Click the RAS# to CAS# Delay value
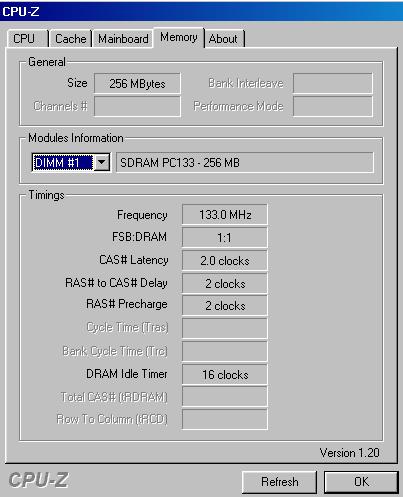The width and height of the screenshot is (403, 497). 225,284
